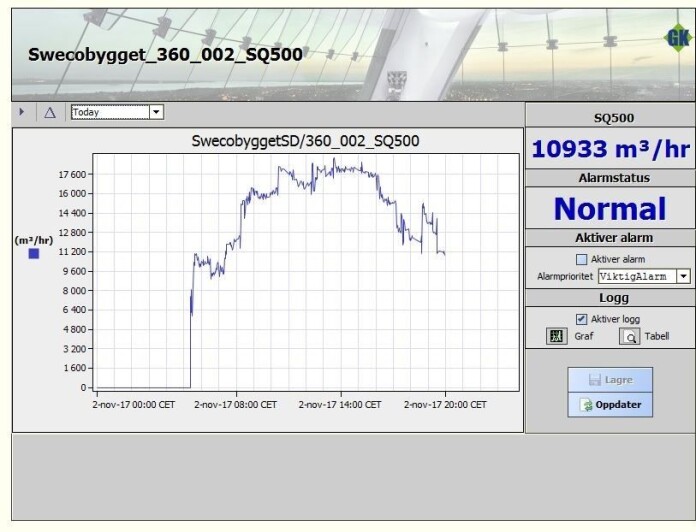Click the Aktiver alarm section header
Screen dimensions: 696x532
pyautogui.click(x=614, y=238)
